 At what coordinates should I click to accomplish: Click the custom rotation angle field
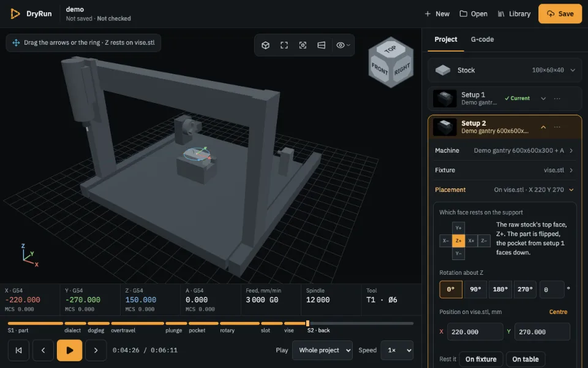(552, 289)
